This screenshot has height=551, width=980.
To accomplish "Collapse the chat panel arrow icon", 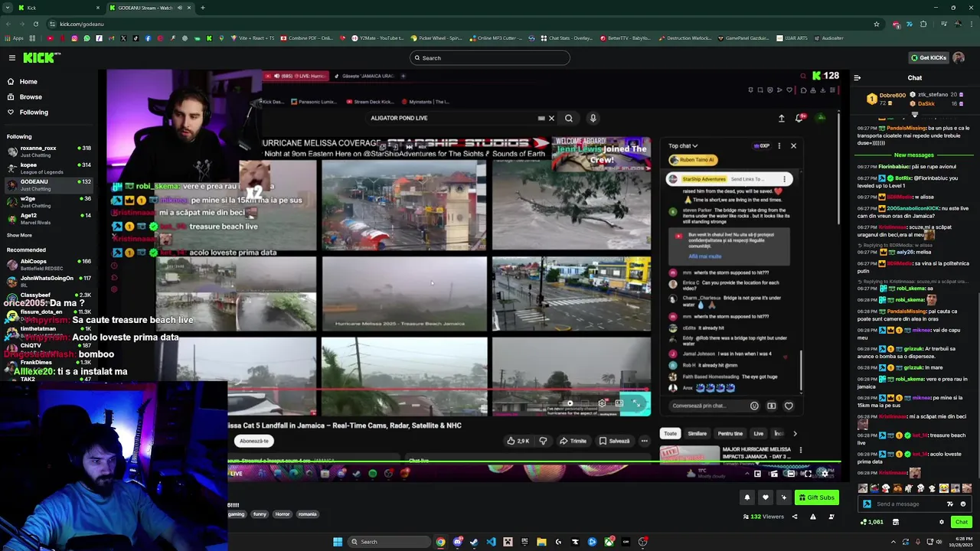I will click(857, 77).
